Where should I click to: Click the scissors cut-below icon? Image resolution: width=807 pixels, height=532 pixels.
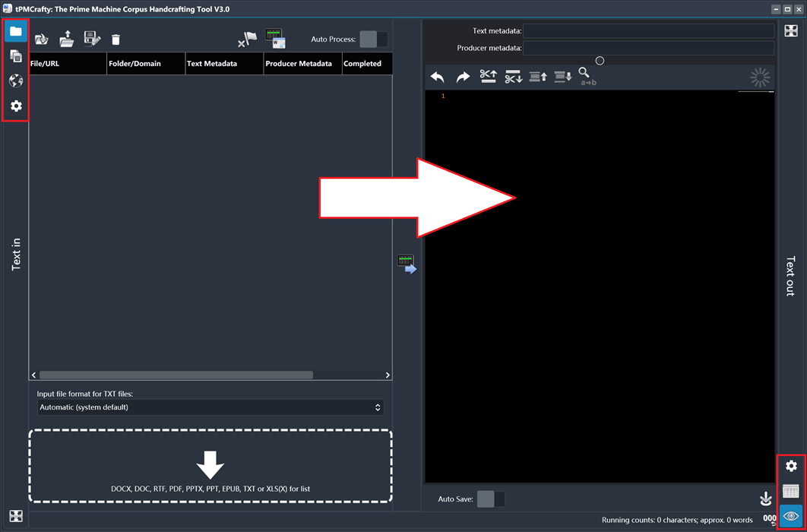pyautogui.click(x=514, y=77)
